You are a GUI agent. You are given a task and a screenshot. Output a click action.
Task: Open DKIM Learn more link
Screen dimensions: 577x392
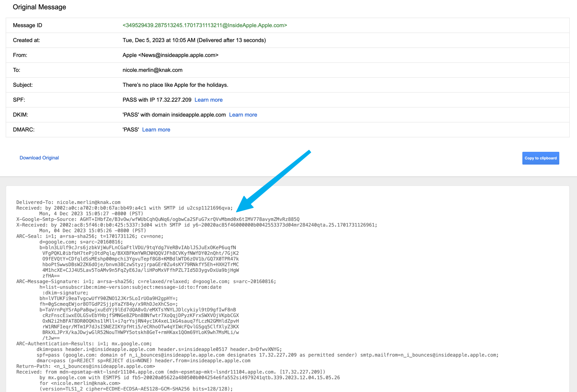coord(243,115)
